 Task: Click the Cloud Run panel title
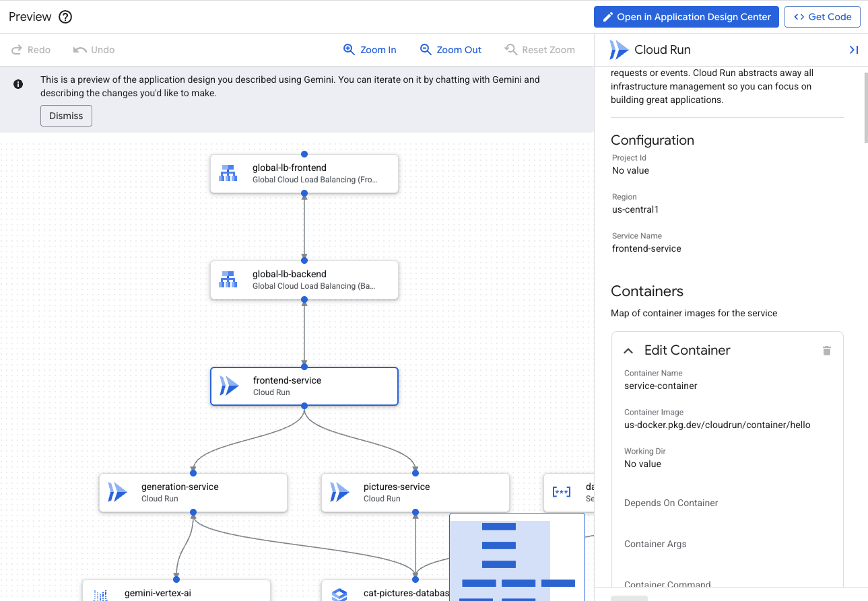pyautogui.click(x=663, y=50)
